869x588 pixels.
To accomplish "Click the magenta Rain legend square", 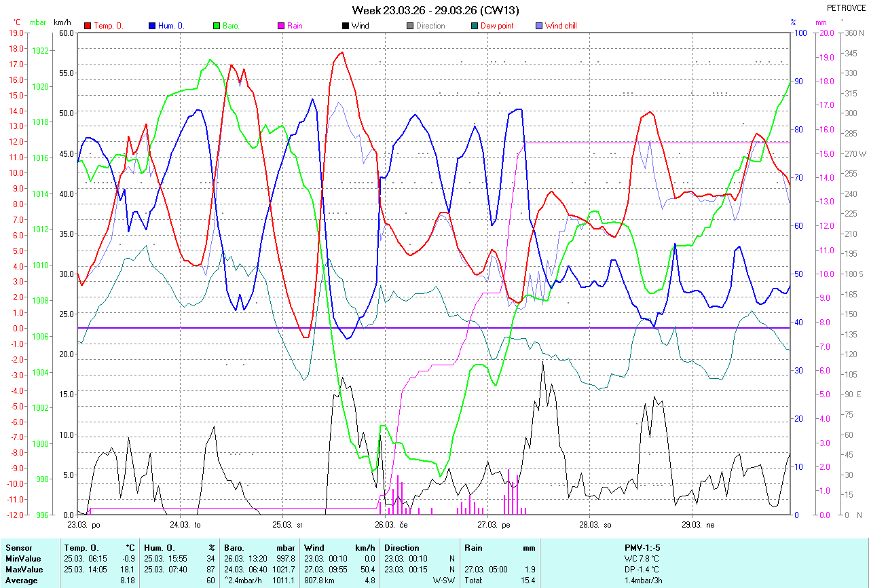I will [282, 26].
